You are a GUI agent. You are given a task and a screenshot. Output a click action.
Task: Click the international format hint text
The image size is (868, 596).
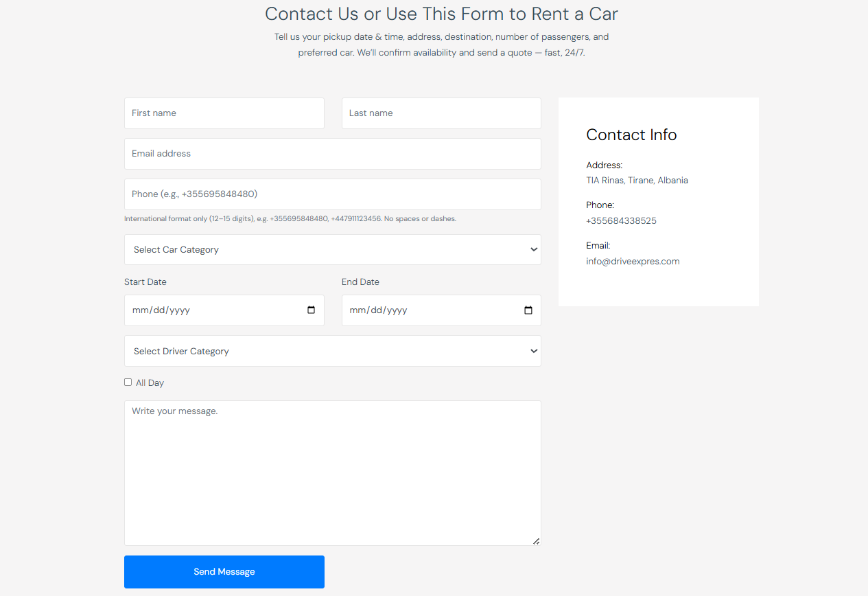(290, 219)
